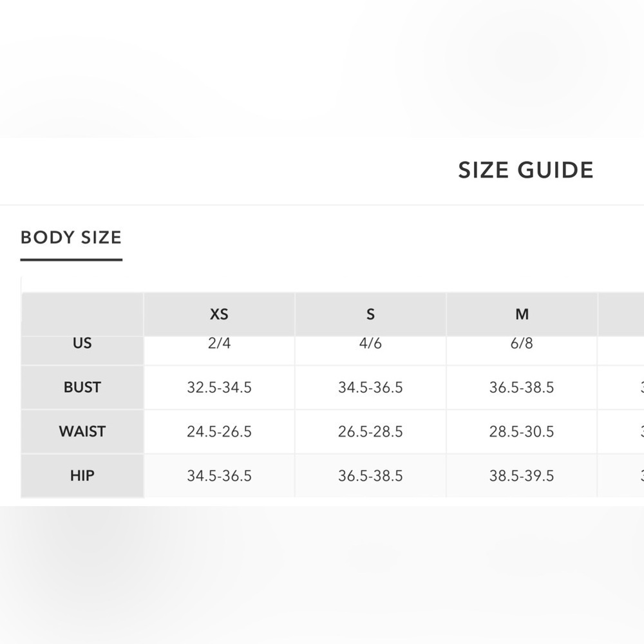Screen dimensions: 644x644
Task: Select the S US size 4/6 cell
Action: click(370, 343)
